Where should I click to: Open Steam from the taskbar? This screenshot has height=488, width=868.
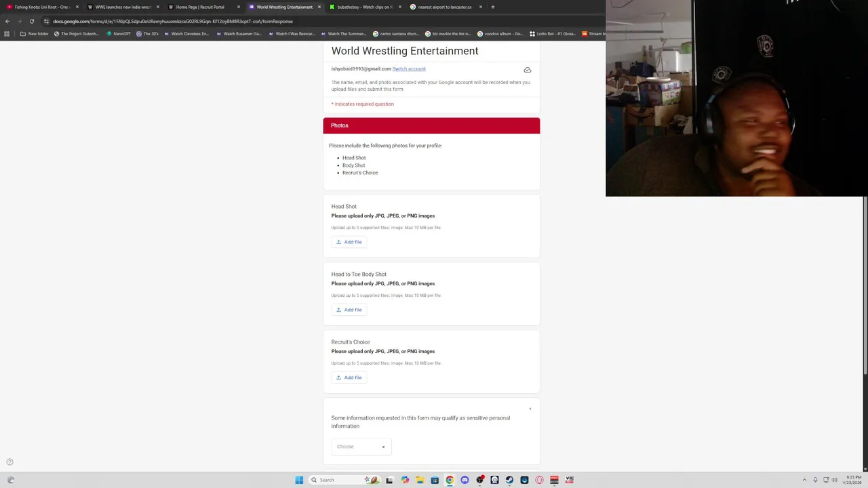pyautogui.click(x=509, y=480)
